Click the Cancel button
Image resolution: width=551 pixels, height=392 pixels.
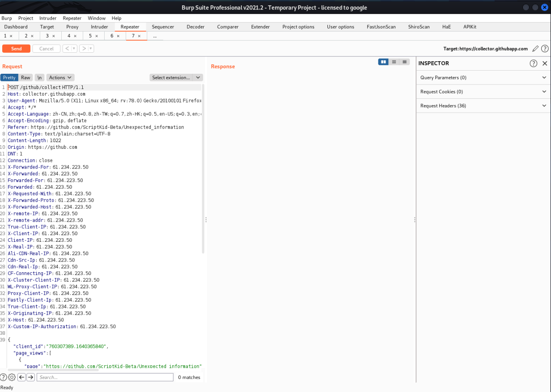pyautogui.click(x=47, y=49)
